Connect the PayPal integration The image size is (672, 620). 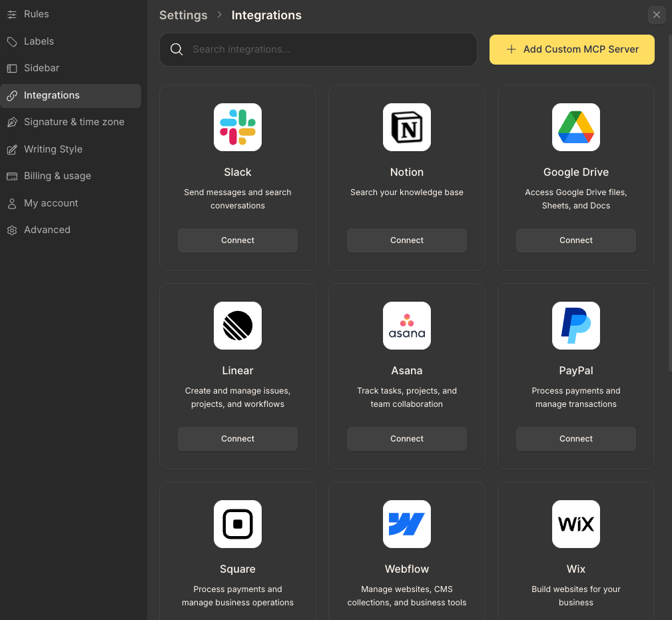(576, 439)
